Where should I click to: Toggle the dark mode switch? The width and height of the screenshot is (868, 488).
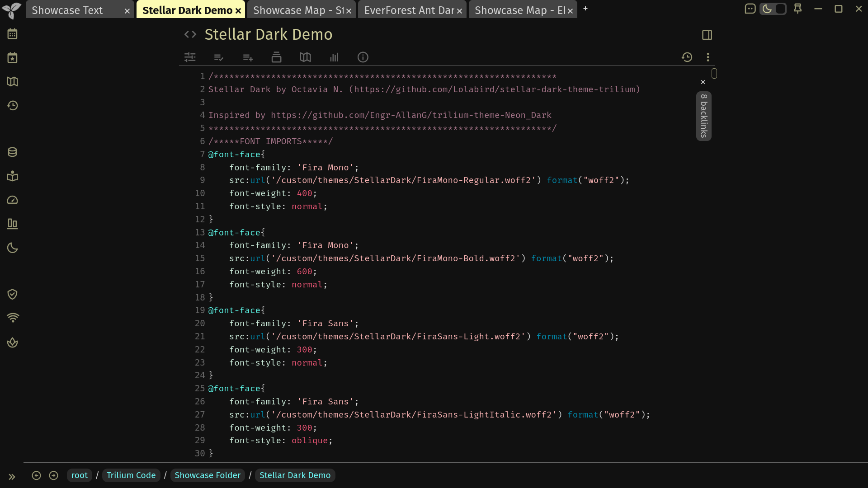(773, 9)
